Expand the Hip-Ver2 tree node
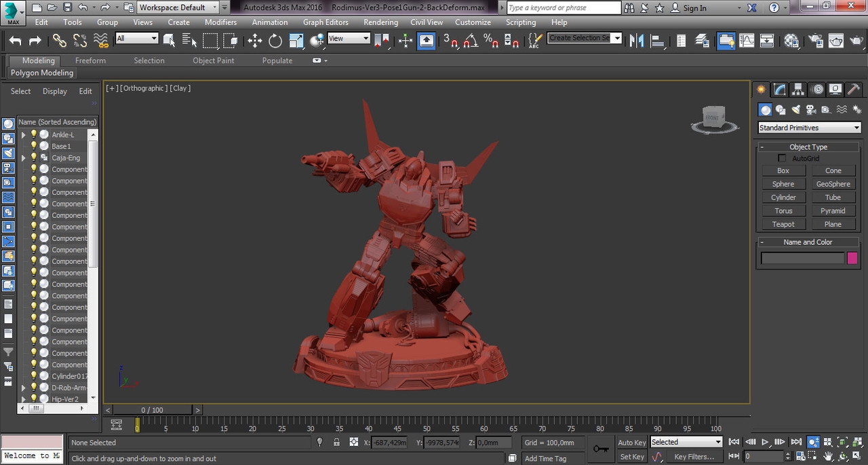The height and width of the screenshot is (465, 868). [24, 399]
